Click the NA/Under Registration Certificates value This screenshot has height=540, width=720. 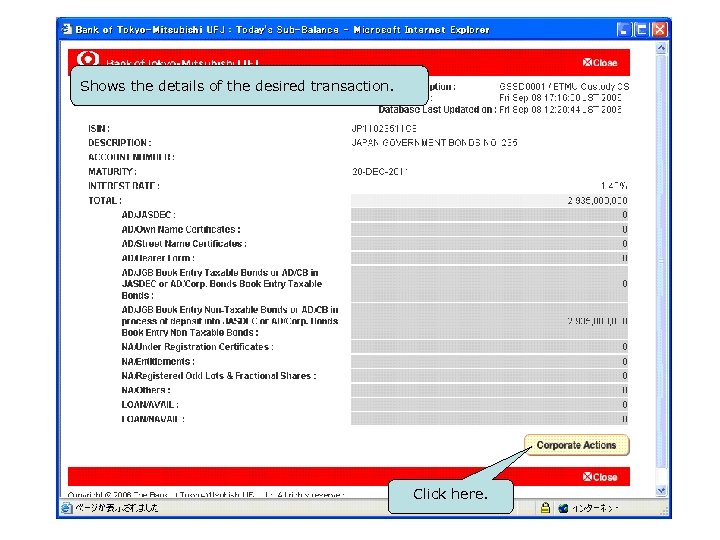(x=489, y=347)
